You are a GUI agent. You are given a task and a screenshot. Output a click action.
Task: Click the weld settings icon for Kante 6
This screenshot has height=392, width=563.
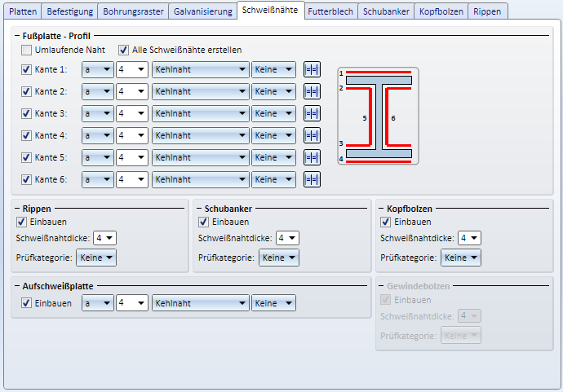pos(312,179)
